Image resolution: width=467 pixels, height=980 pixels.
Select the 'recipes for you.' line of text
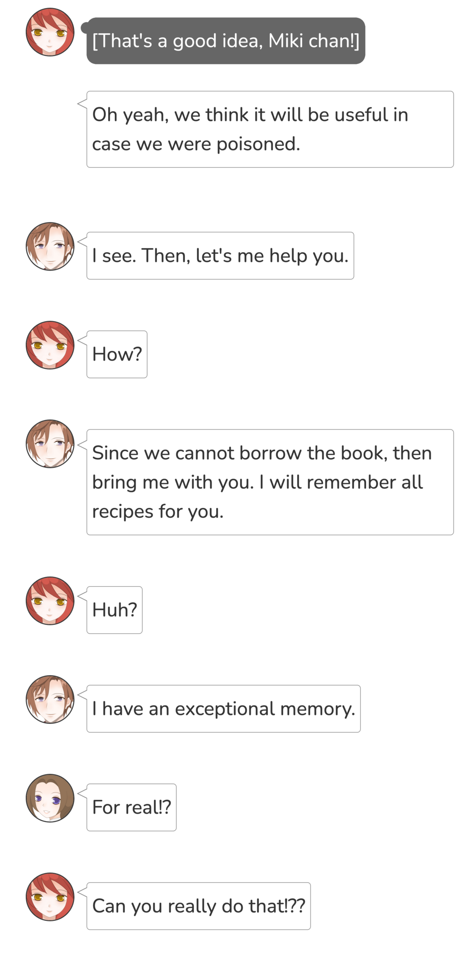click(x=158, y=512)
